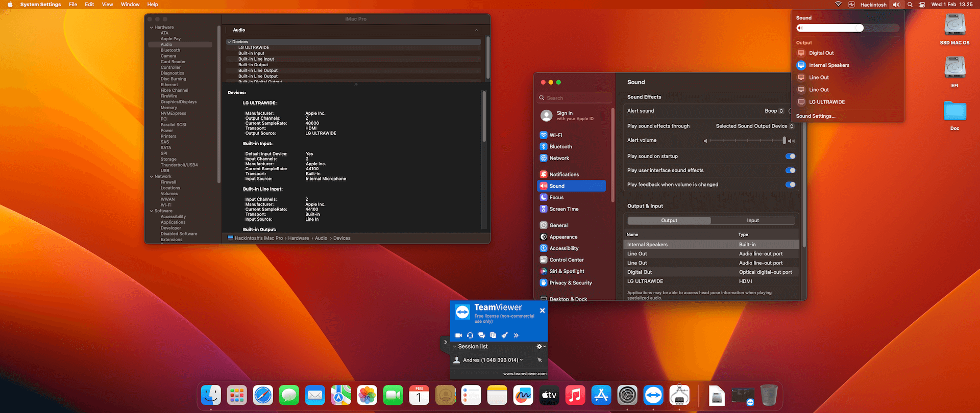Open TeamViewer chat bubbles icon
This screenshot has width=980, height=413.
pyautogui.click(x=481, y=335)
